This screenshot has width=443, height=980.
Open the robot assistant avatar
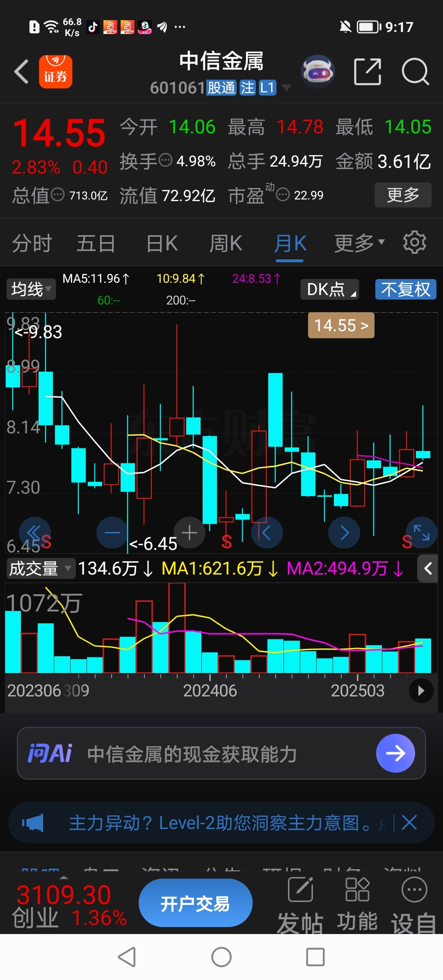click(x=318, y=72)
